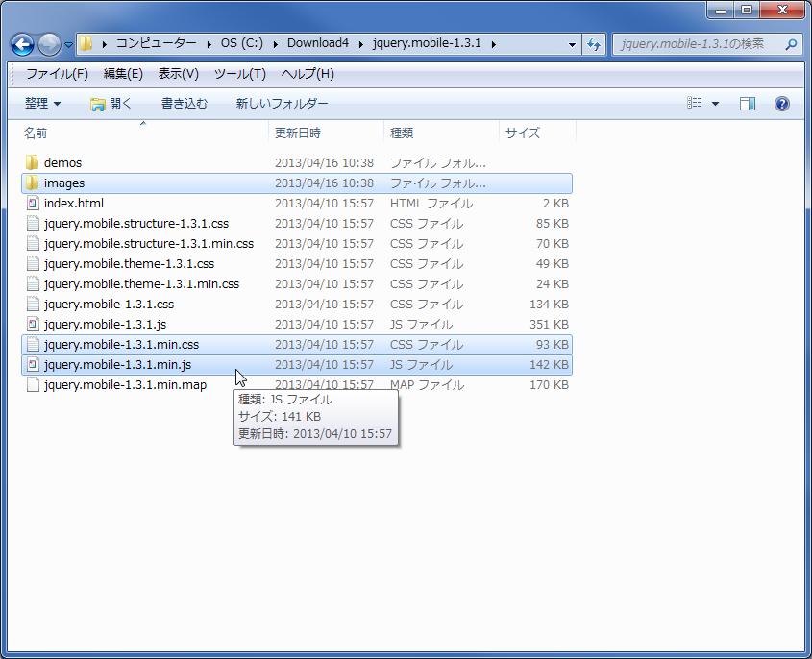Click the 書き込む toolbar button
The height and width of the screenshot is (659, 812).
point(185,104)
